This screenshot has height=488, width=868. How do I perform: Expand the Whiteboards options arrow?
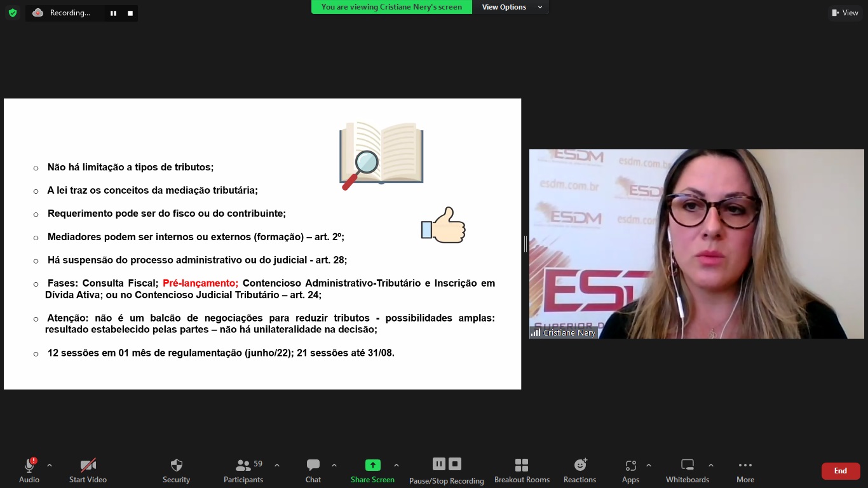click(710, 465)
